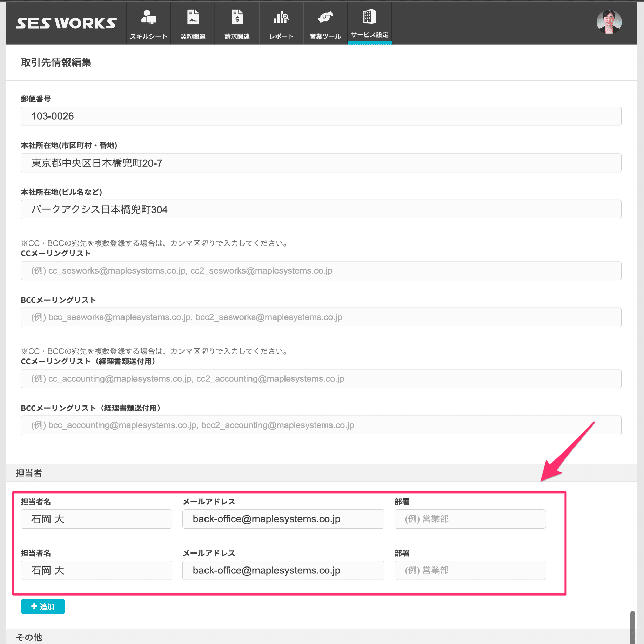This screenshot has height=644, width=644.
Task: Open the profile avatar in the header
Action: [x=609, y=22]
